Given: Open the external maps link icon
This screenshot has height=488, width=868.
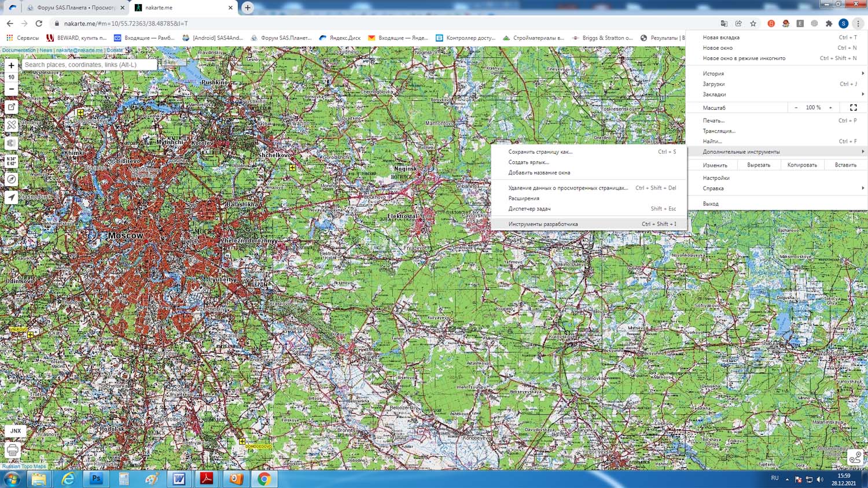Looking at the screenshot, I should tap(11, 107).
